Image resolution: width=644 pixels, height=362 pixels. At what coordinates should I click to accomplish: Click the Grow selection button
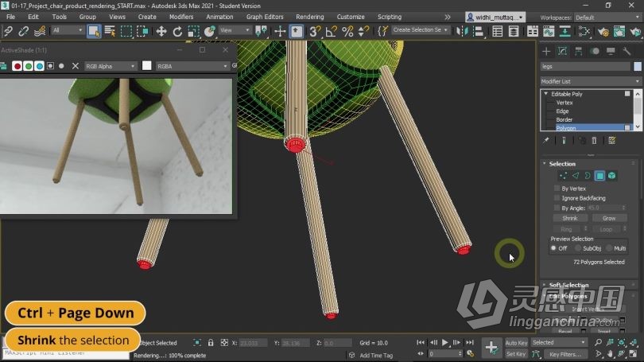coord(609,218)
